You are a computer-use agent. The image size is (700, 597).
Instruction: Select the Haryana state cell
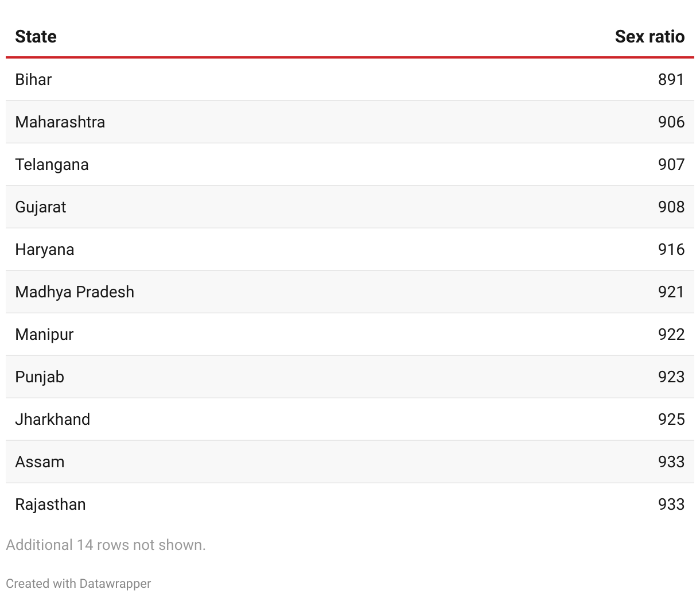pyautogui.click(x=44, y=250)
